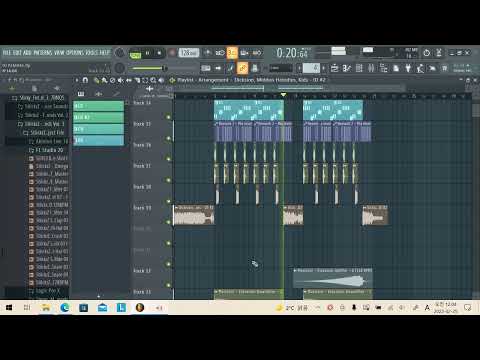Open Microsoft Edge from the taskbar

point(65,307)
